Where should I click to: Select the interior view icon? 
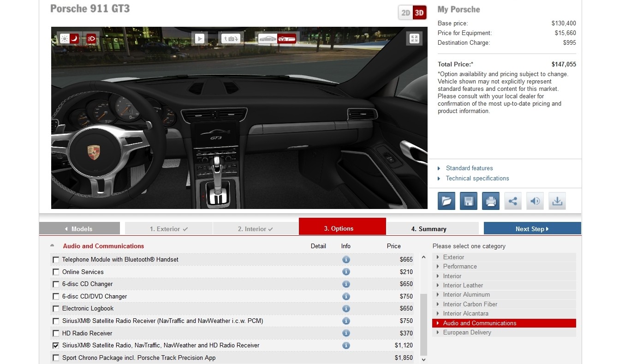click(x=286, y=39)
